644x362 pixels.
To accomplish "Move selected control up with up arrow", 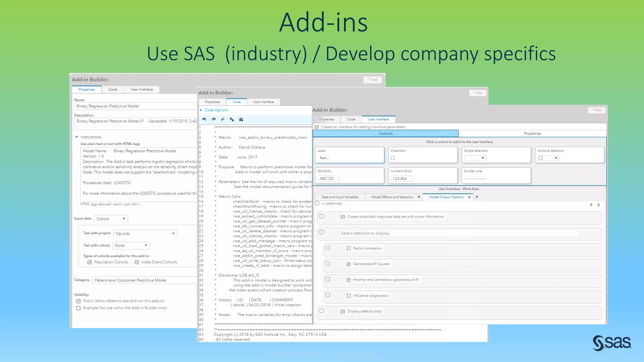I will [x=591, y=205].
